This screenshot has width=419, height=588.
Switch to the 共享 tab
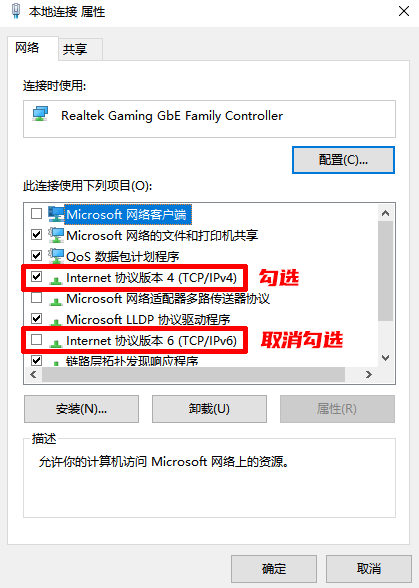(75, 49)
